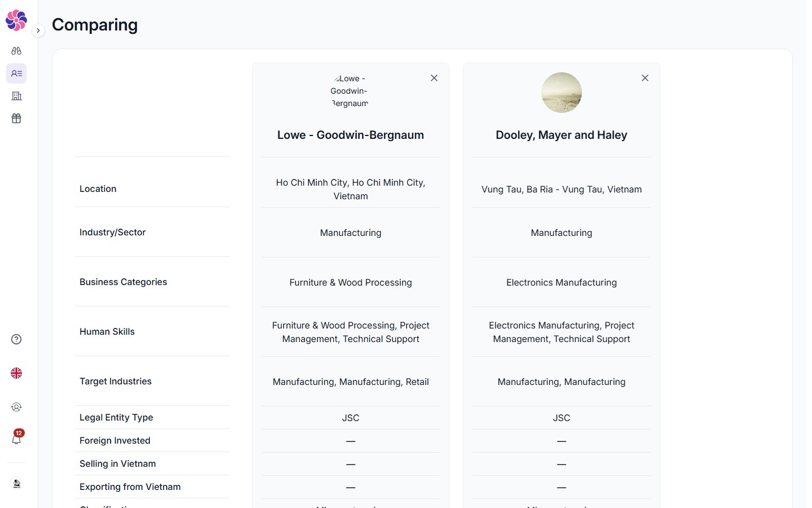Viewport: 812px width, 508px height.
Task: Click the Ho Chi Minh City location value
Action: (351, 189)
